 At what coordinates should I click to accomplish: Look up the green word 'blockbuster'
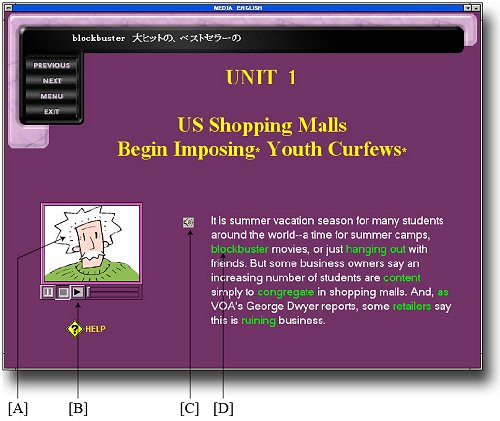point(240,249)
